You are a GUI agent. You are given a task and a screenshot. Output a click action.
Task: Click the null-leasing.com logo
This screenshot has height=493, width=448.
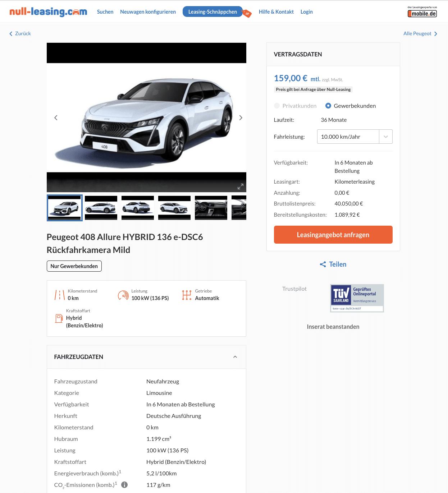48,12
